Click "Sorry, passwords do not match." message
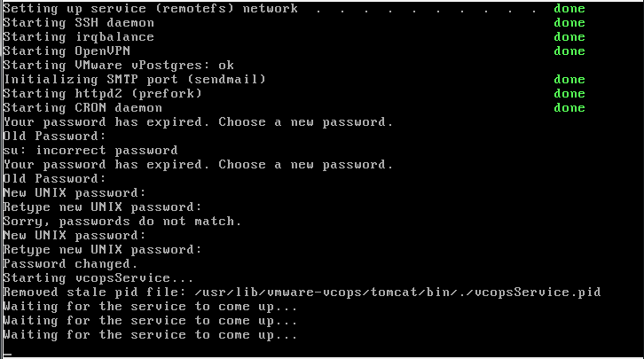 click(122, 222)
